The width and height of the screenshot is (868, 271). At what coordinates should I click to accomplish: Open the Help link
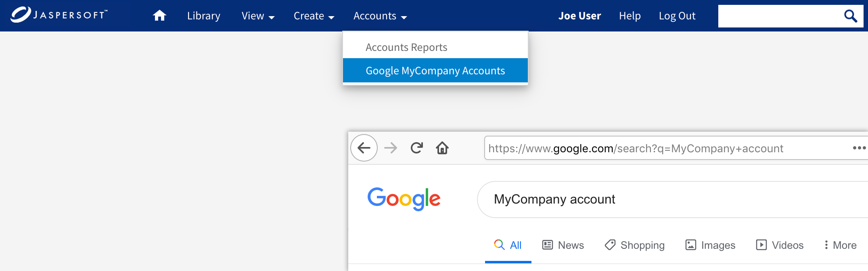[630, 16]
